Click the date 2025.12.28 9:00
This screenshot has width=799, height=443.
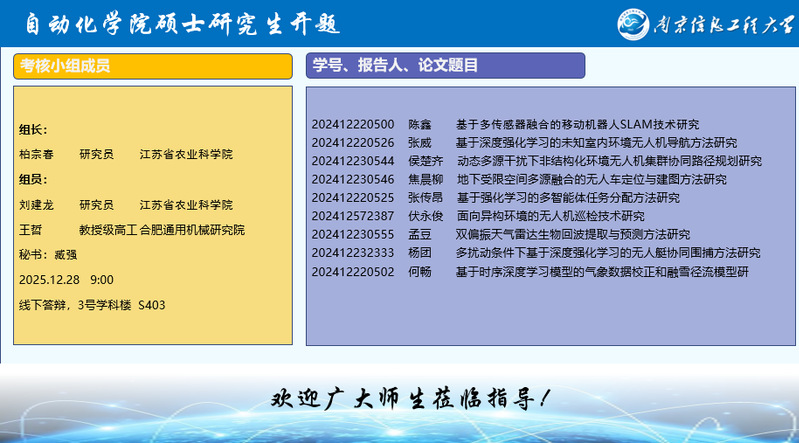click(67, 280)
